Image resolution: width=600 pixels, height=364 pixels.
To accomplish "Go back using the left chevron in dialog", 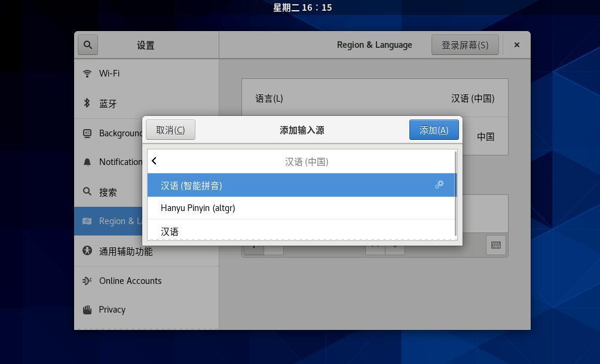I will point(154,160).
